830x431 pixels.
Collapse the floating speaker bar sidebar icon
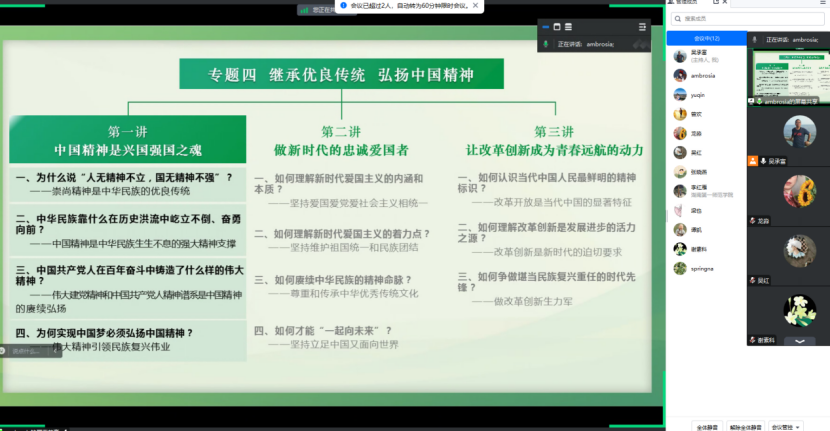click(x=642, y=26)
